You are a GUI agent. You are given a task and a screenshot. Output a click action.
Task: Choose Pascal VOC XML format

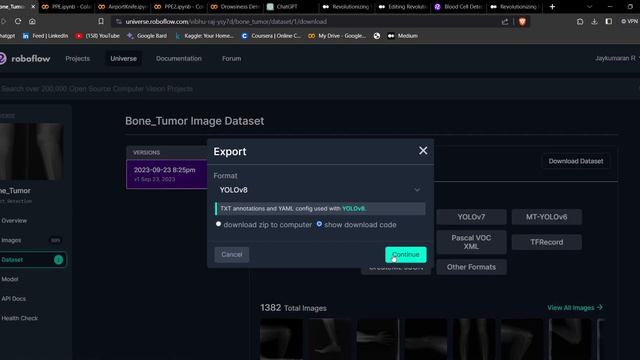tap(471, 242)
